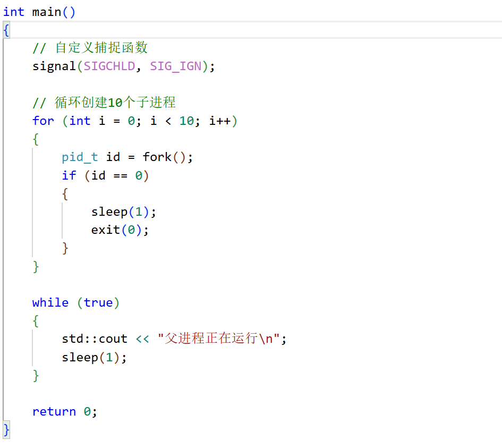Image resolution: width=502 pixels, height=448 pixels.
Task: Click the string literal '父进程正在运行\n'
Action: pos(219,339)
